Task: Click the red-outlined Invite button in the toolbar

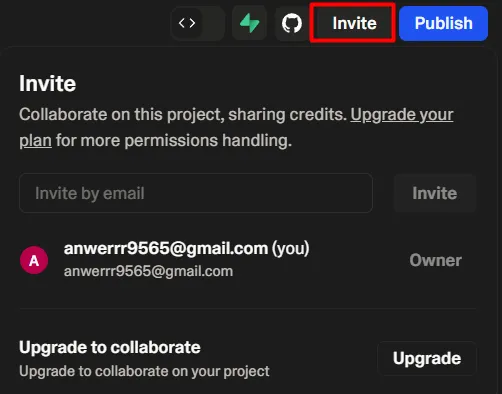Action: (353, 23)
